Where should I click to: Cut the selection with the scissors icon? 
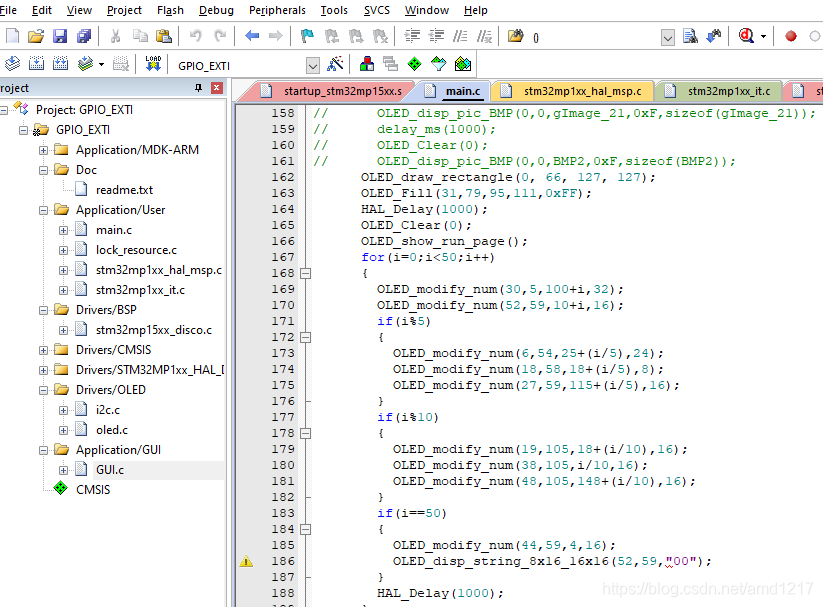click(115, 36)
